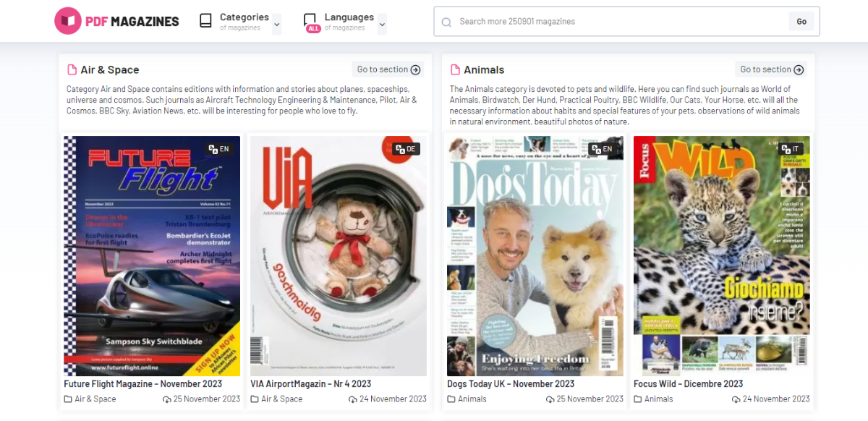Open the Categories book icon
This screenshot has width=868, height=421.
(x=206, y=21)
